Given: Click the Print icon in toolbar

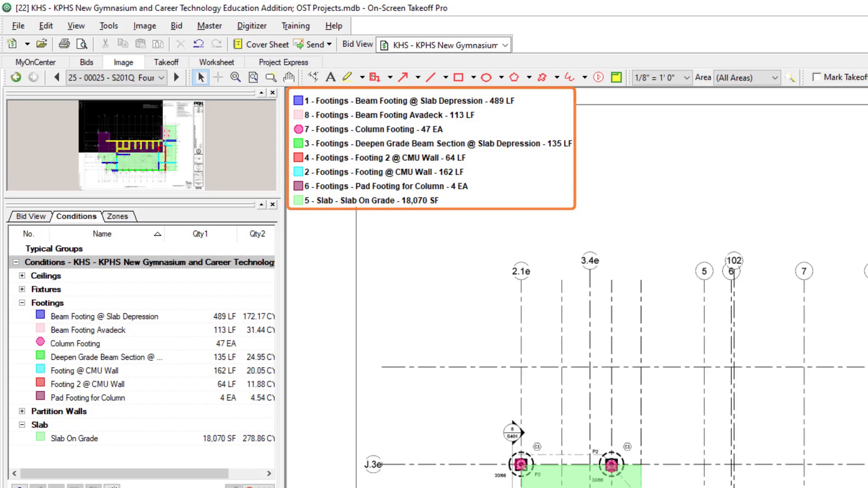Looking at the screenshot, I should pos(64,44).
